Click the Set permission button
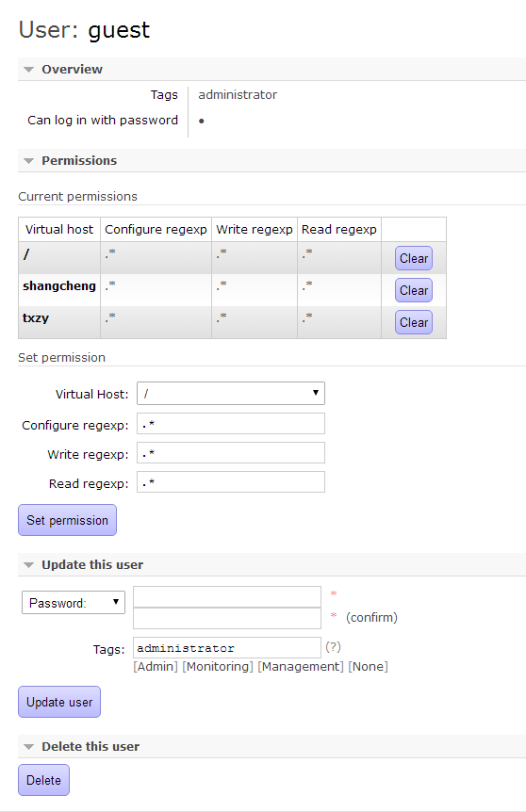526x812 pixels. point(67,520)
